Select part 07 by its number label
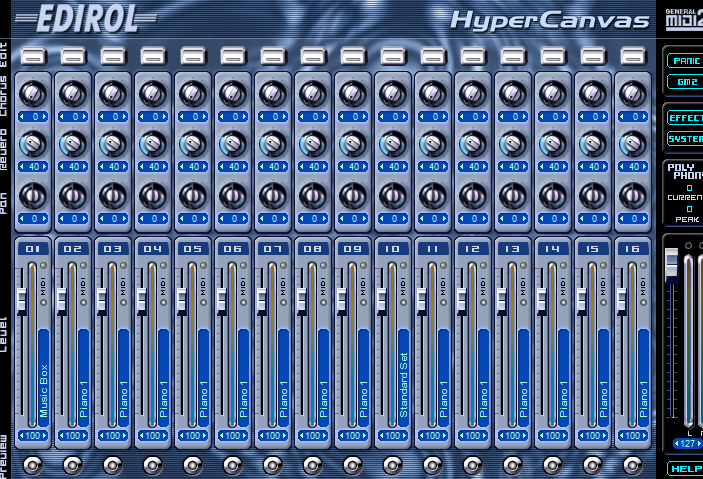Image resolution: width=703 pixels, height=479 pixels. point(273,248)
